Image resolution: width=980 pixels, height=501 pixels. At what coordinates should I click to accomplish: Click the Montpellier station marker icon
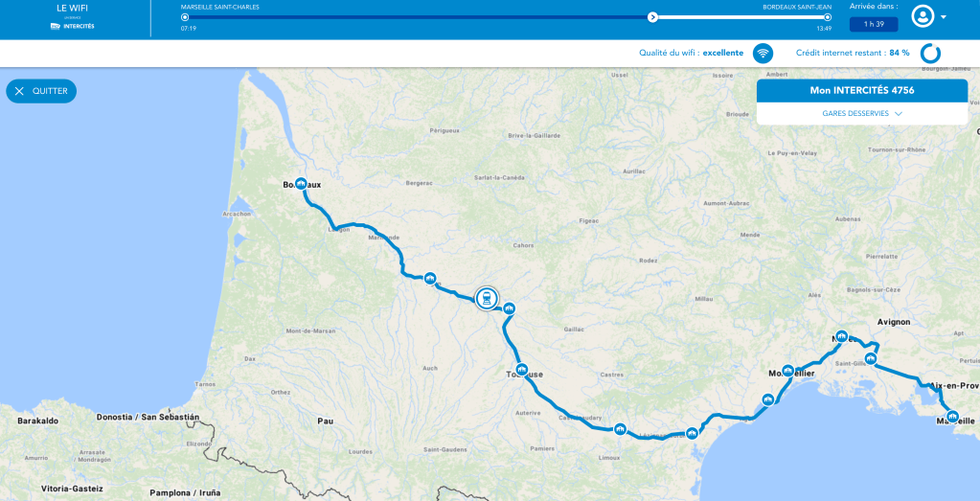[x=787, y=370]
